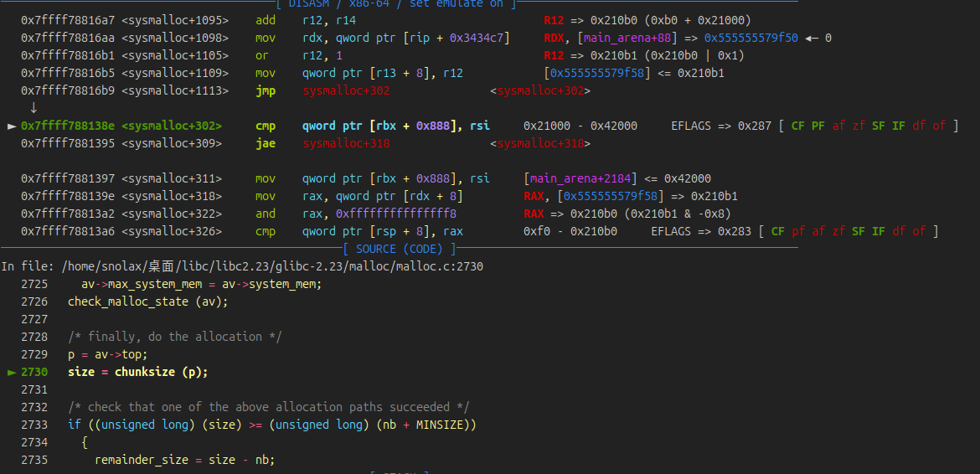This screenshot has width=980, height=474.
Task: Click the current source line arrow marker
Action: click(11, 372)
